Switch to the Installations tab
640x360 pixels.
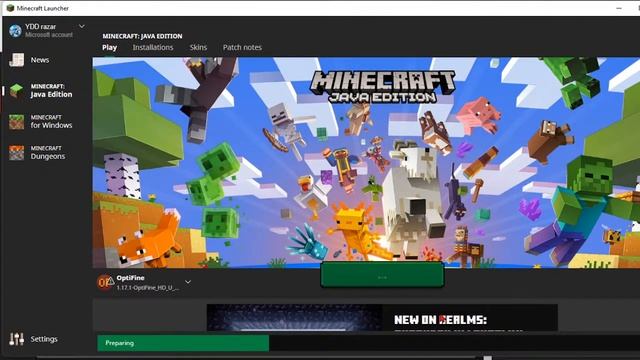point(153,47)
